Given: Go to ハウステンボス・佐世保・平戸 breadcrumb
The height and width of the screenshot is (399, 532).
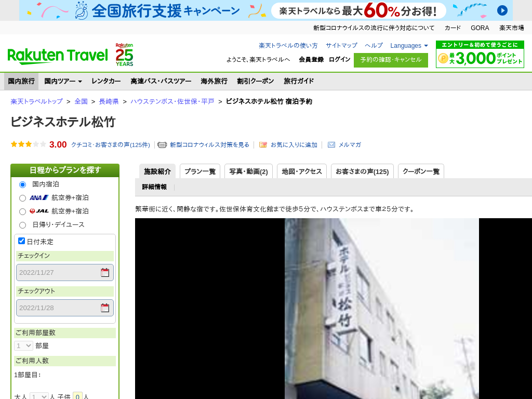Looking at the screenshot, I should [x=172, y=101].
